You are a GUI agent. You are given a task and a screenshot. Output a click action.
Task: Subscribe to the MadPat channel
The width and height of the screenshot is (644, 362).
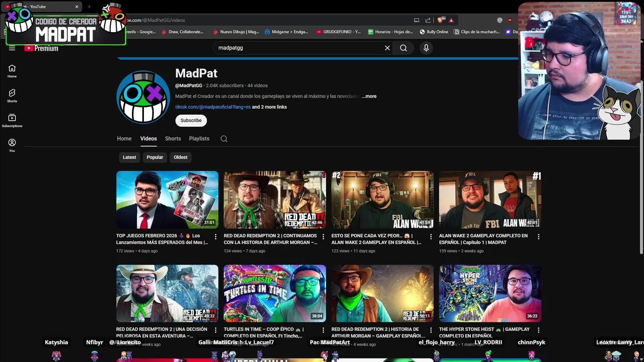[191, 120]
